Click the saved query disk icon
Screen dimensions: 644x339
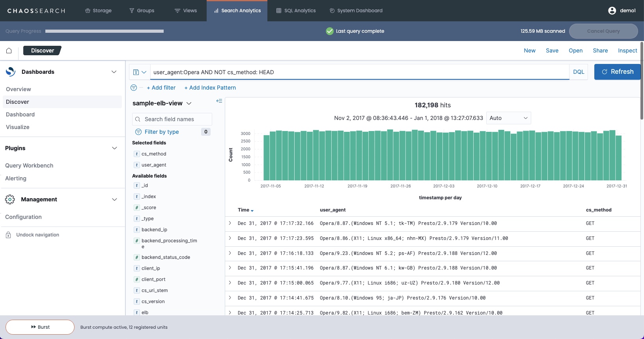tap(136, 72)
